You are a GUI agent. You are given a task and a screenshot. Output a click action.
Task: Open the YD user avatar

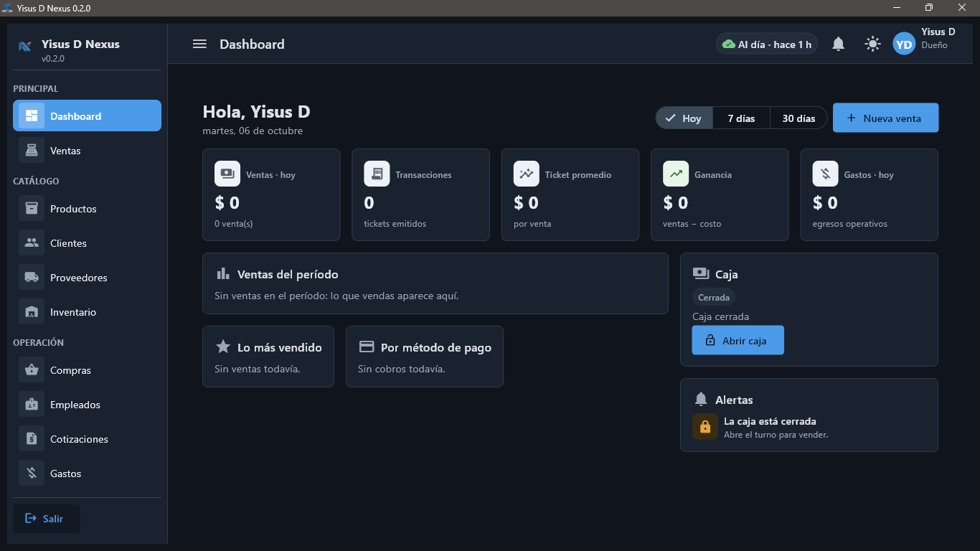coord(904,44)
